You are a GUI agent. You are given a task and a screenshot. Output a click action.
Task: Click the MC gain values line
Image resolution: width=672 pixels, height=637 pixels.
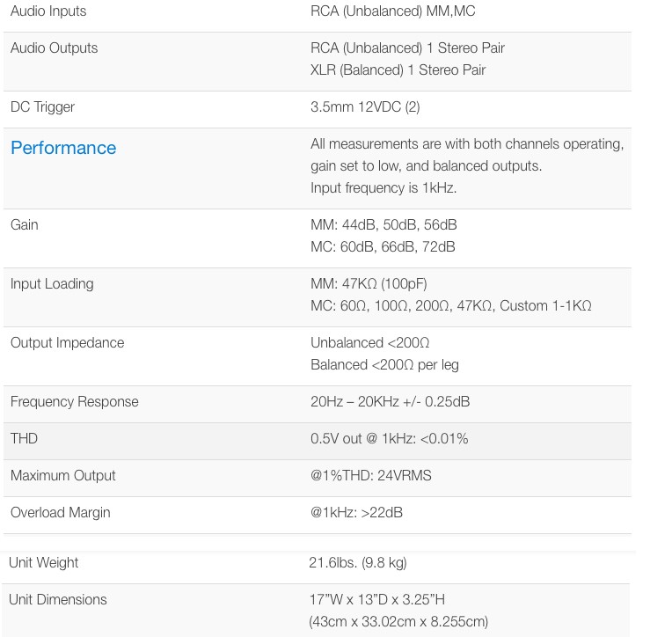pyautogui.click(x=383, y=247)
